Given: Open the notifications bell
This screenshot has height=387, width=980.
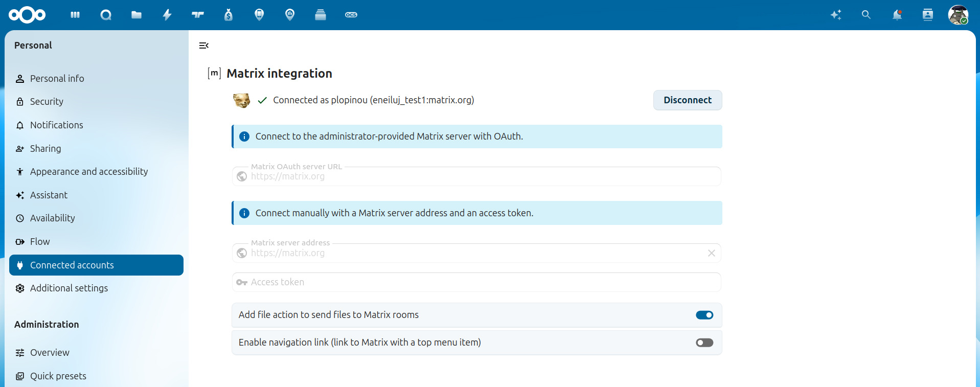Looking at the screenshot, I should click(x=897, y=15).
